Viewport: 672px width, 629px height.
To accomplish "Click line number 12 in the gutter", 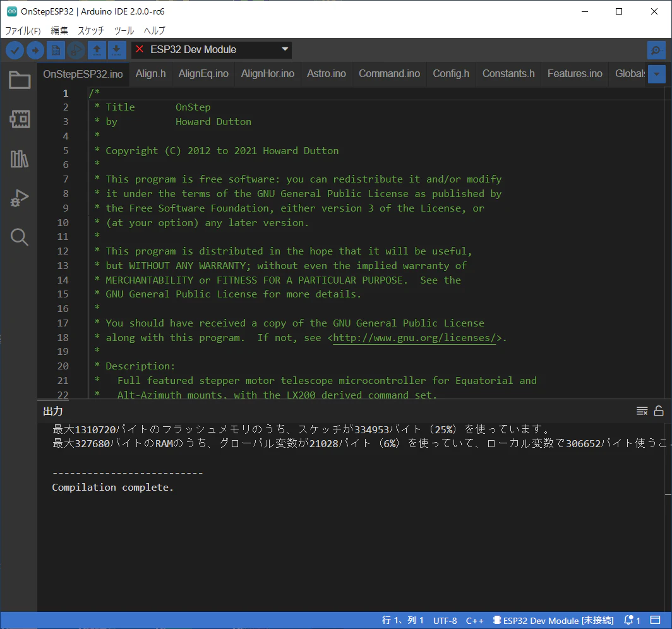I will tap(63, 251).
